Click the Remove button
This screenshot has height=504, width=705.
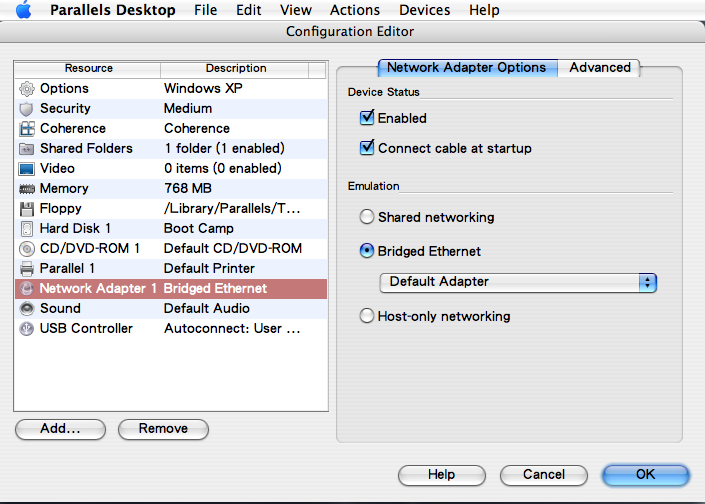coord(163,429)
